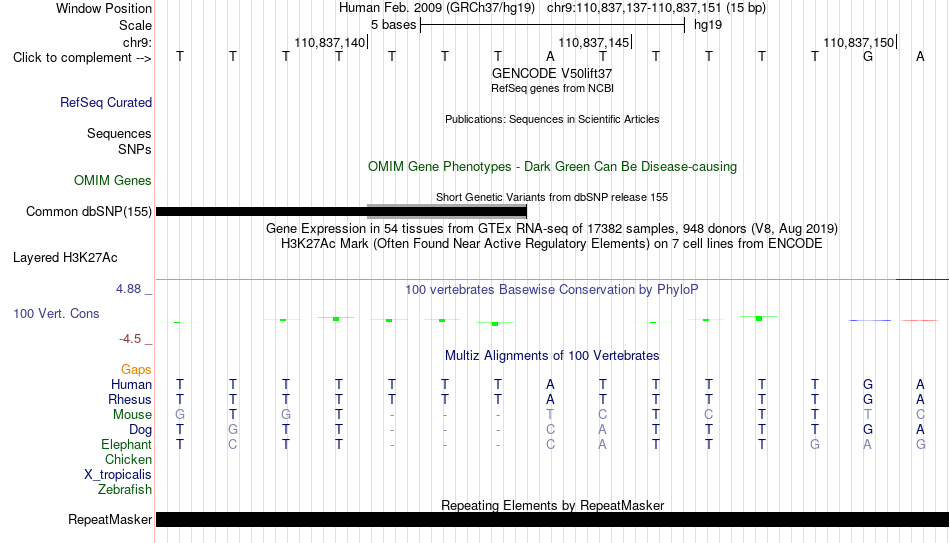The image size is (950, 543).
Task: Click the black RepeatMasker element bar
Action: [x=553, y=519]
